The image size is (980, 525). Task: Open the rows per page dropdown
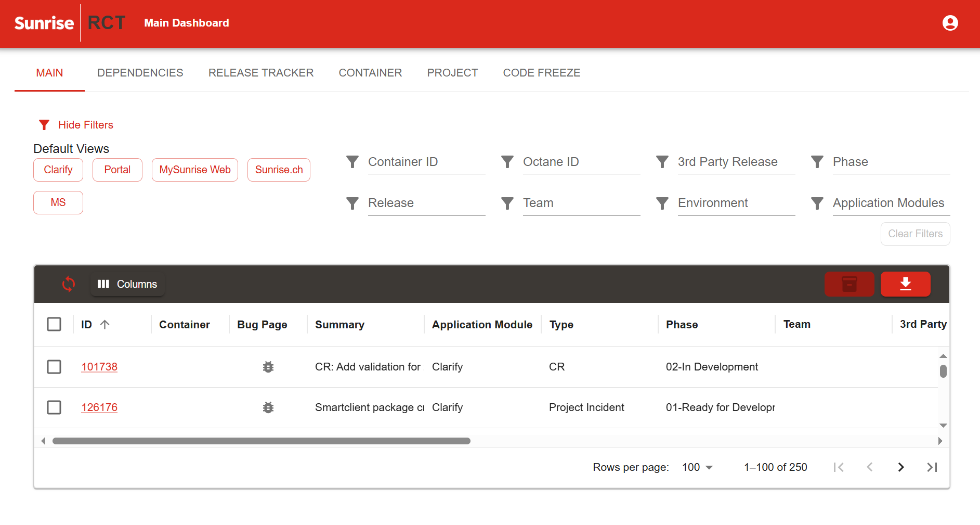(697, 467)
